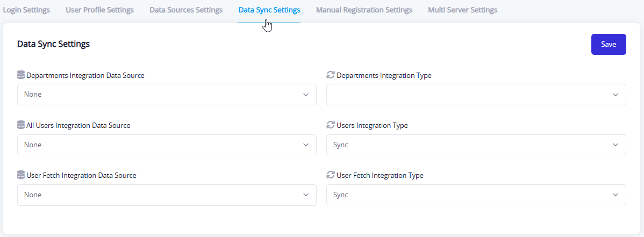Click chevron arrow of User Fetch Integration Type

[616, 195]
